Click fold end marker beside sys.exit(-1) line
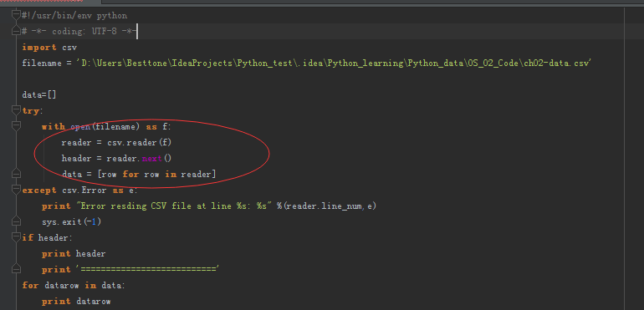 [16, 221]
